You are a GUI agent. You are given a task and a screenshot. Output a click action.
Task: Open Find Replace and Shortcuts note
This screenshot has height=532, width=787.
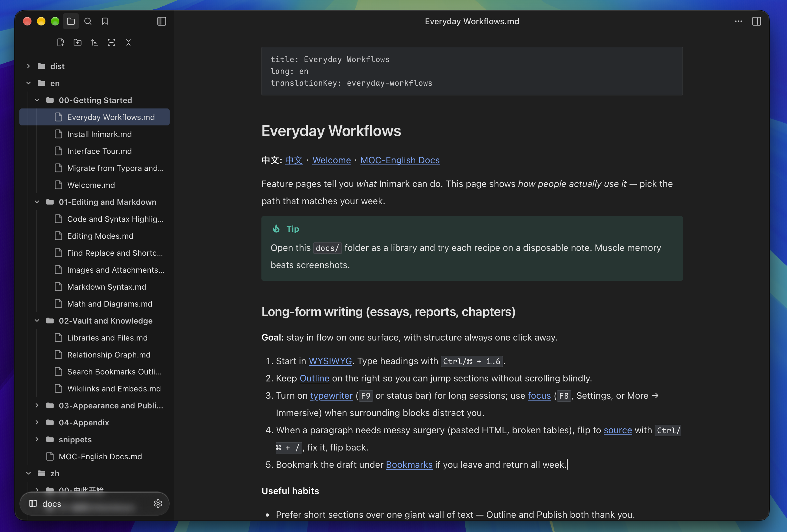point(95,253)
